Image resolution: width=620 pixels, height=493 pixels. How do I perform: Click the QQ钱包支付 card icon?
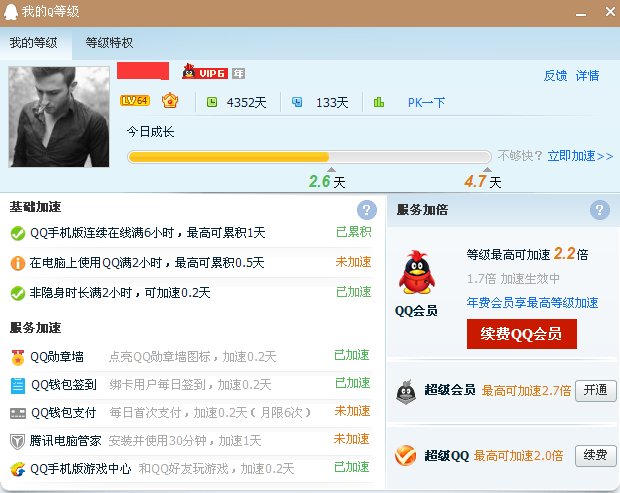(x=18, y=414)
